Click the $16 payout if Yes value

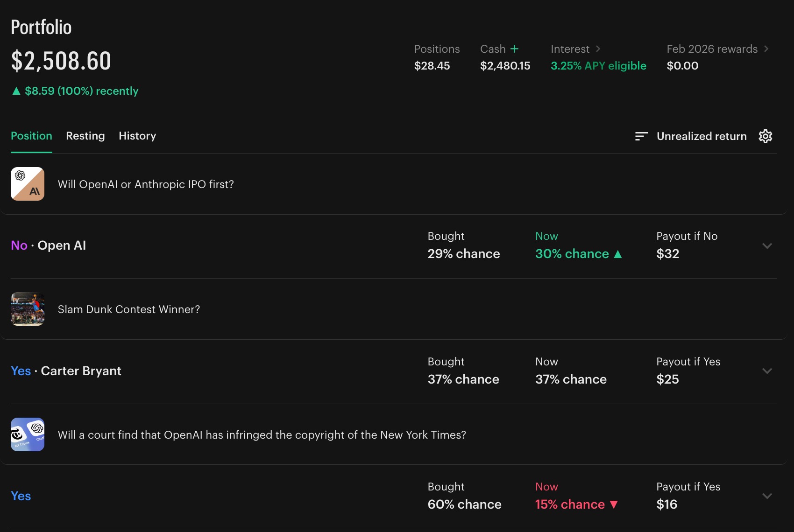[667, 504]
